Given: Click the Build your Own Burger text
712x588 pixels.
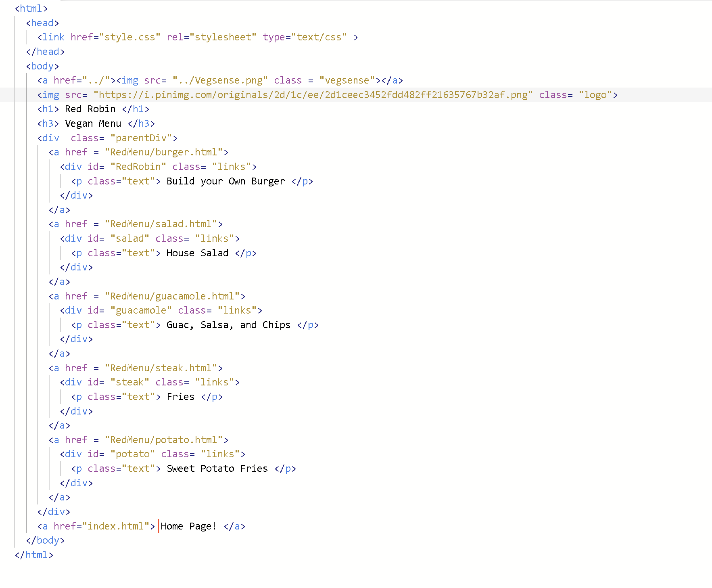Looking at the screenshot, I should [226, 181].
